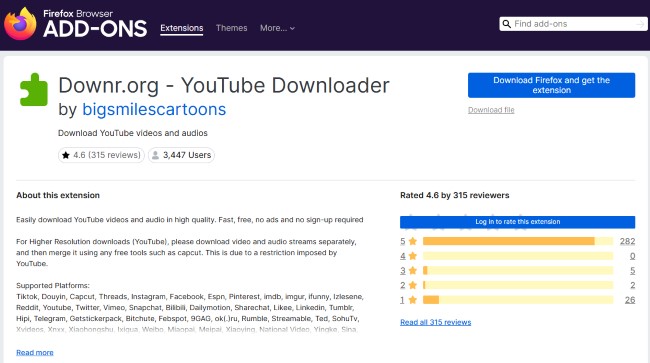
Task: Click the About this extension heading
Action: (x=58, y=195)
